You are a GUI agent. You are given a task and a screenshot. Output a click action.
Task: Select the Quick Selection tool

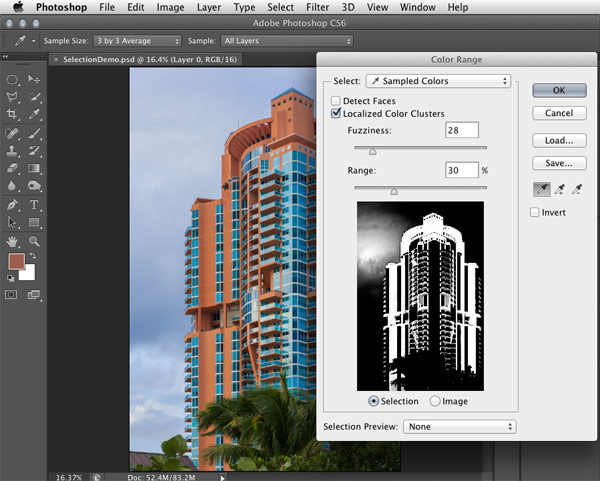pos(34,97)
